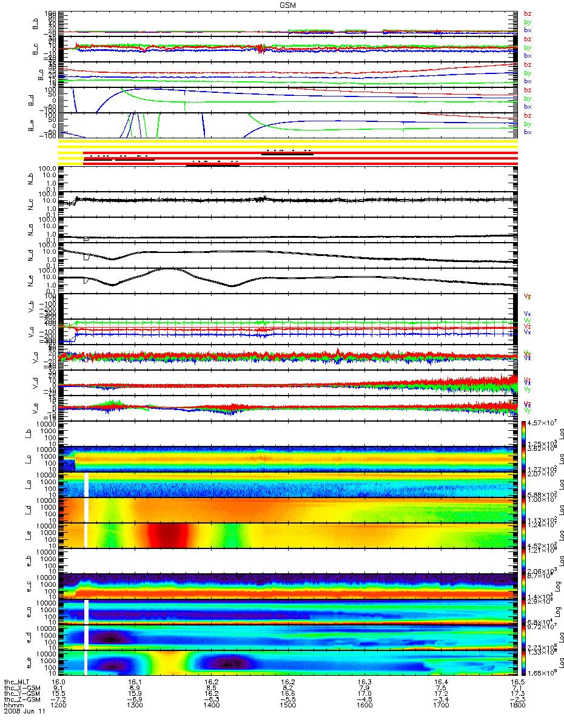Click the green by legend of B_c panel
Image resolution: width=564 pixels, height=728 pixels.
tap(527, 47)
